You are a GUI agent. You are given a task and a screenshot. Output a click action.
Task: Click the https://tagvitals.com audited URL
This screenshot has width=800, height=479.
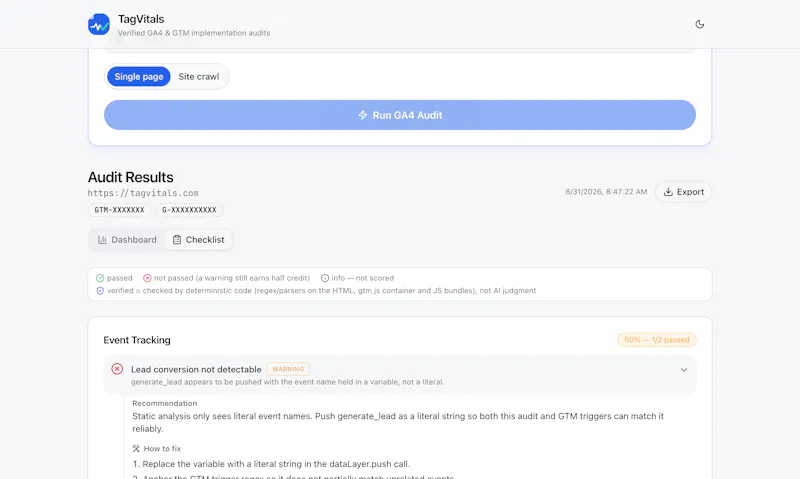[143, 193]
